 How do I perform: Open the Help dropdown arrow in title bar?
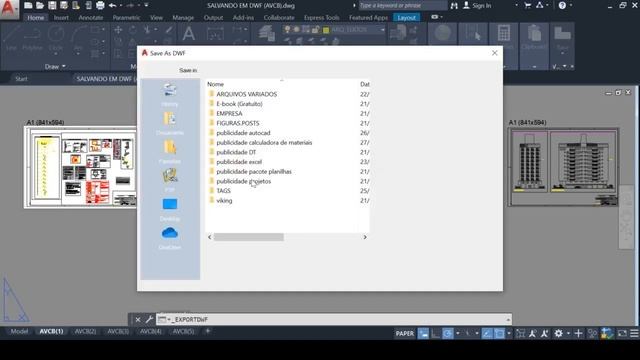(571, 5)
